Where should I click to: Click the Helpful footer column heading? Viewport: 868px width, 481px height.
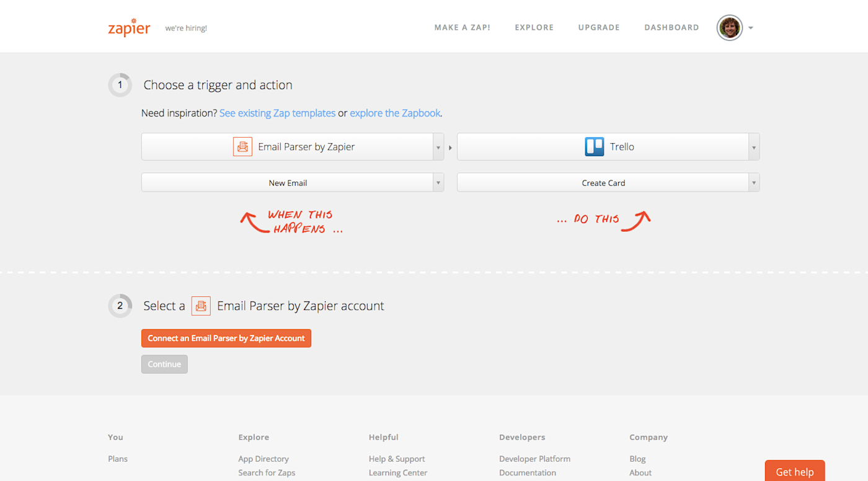[x=384, y=437]
